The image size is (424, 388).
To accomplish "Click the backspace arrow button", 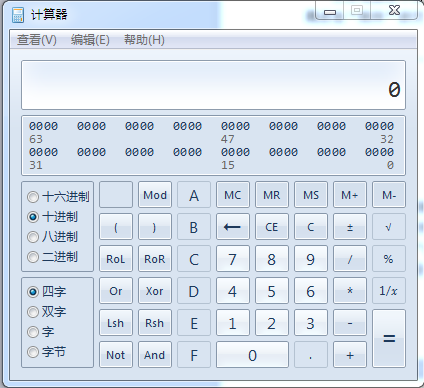I will click(233, 227).
